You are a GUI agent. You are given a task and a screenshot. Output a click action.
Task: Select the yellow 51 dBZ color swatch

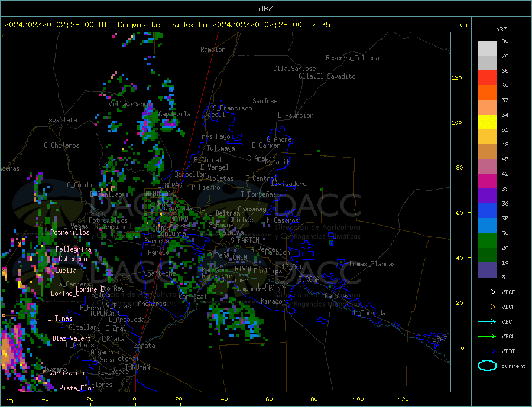(x=487, y=122)
